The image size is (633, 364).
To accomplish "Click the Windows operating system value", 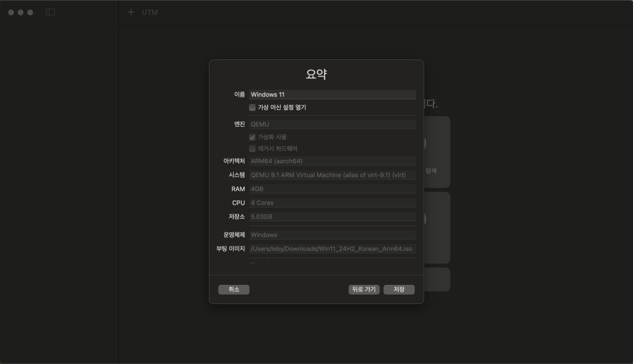I will click(333, 235).
